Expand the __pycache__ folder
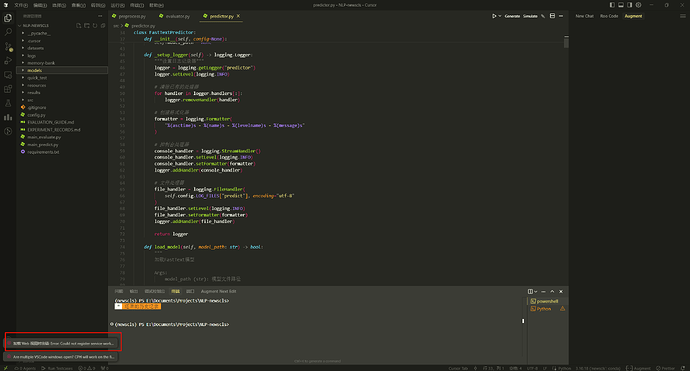Screen dimensions: 690x371 [62, 33]
